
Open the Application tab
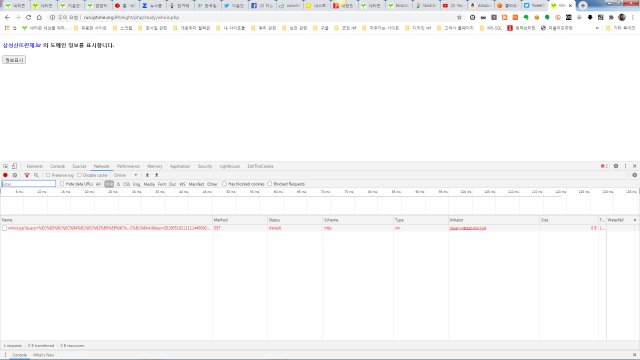[180, 166]
